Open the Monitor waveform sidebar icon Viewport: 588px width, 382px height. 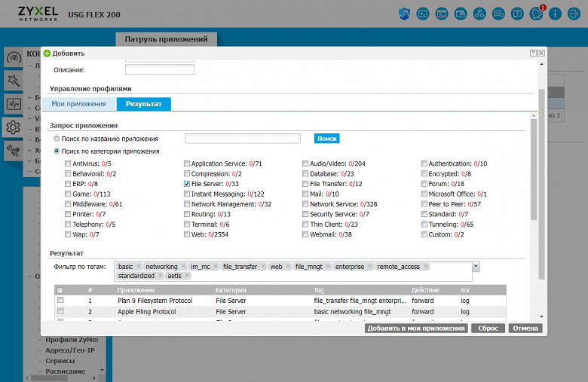[14, 104]
